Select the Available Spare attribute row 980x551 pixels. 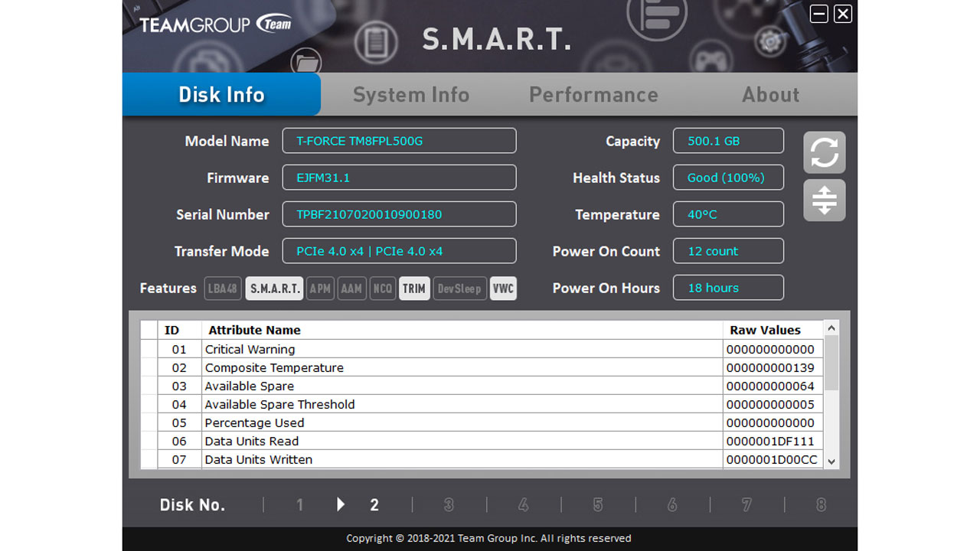[482, 386]
